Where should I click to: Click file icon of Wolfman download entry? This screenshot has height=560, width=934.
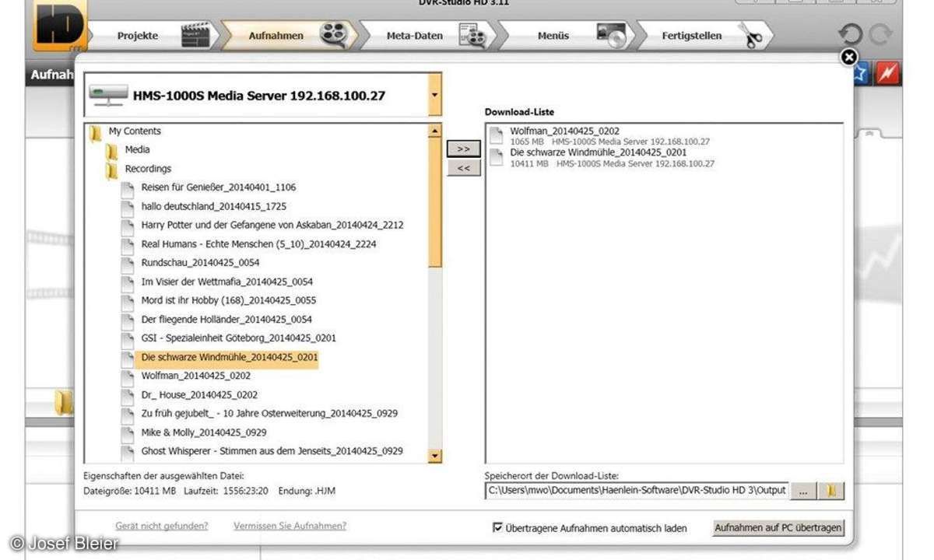tap(497, 136)
